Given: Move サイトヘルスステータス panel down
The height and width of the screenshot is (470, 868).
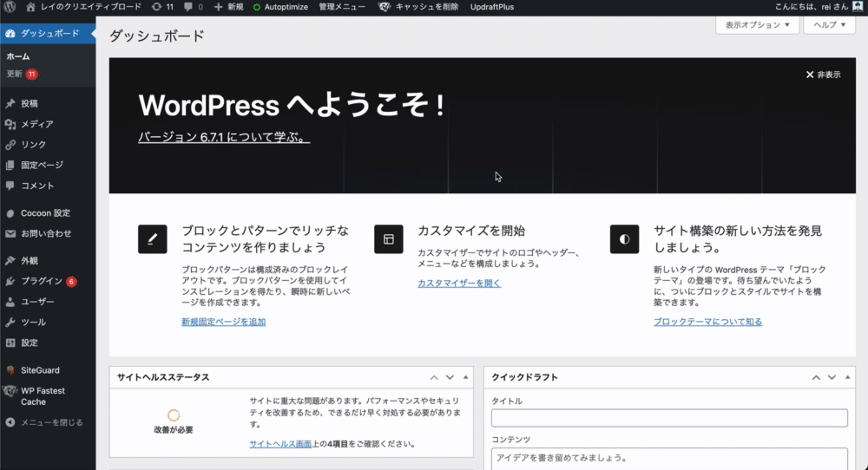Looking at the screenshot, I should pos(450,377).
